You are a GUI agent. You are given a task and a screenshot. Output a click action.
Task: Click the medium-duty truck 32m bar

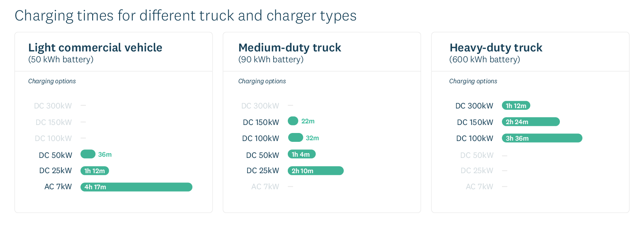click(295, 138)
